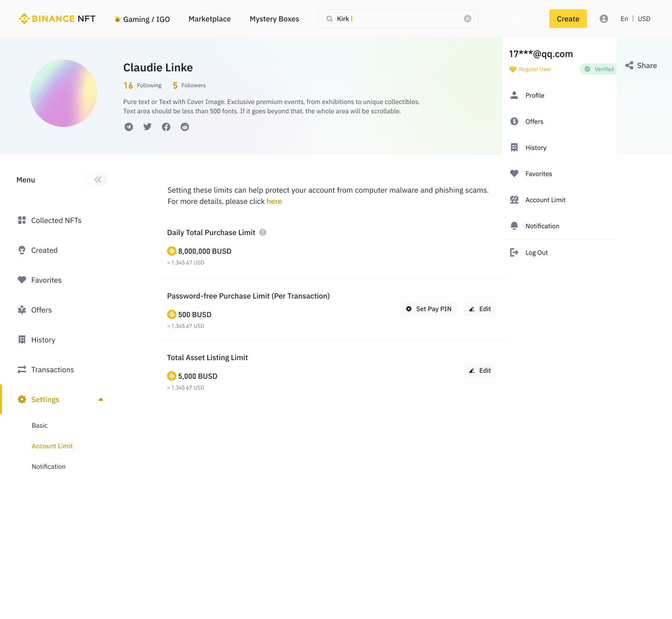Click the BUSD coin icon next to 500 BUSD

pyautogui.click(x=172, y=314)
